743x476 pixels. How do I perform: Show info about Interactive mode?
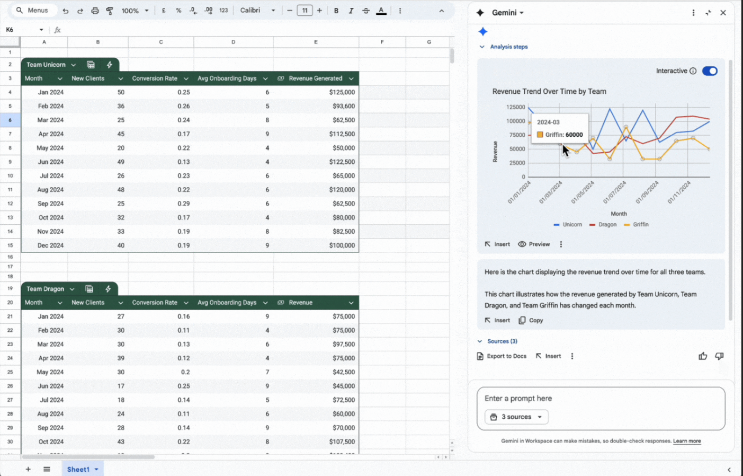pyautogui.click(x=693, y=71)
